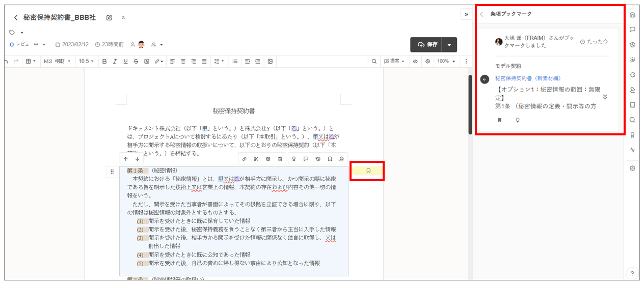Click the scissors icon to split the clause
Screen dimensions: 644x284
pos(256,159)
